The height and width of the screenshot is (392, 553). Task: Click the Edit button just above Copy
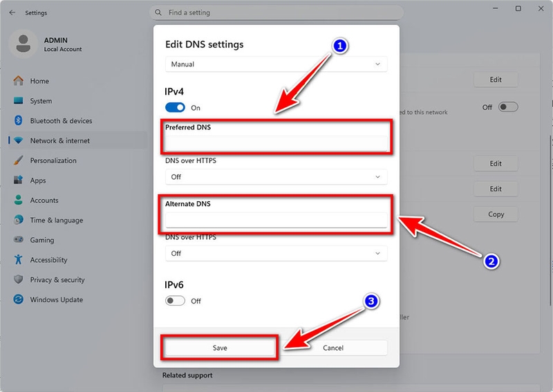[x=496, y=189]
